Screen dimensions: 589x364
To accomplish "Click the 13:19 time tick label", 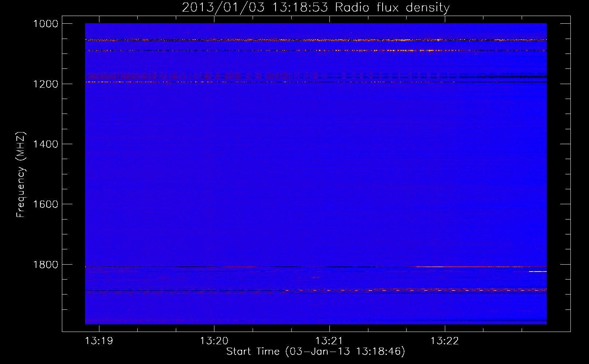I will (99, 341).
